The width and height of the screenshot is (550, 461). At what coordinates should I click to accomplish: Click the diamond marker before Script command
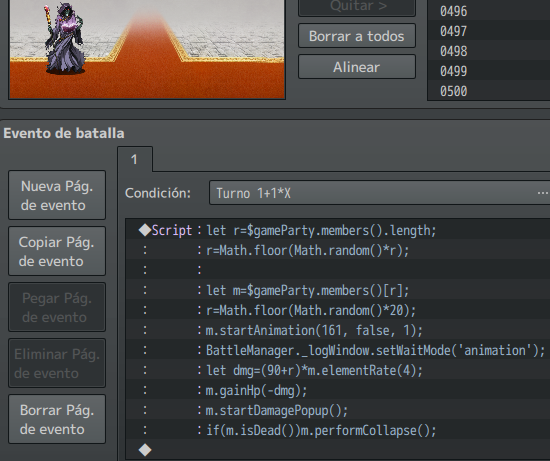[145, 230]
